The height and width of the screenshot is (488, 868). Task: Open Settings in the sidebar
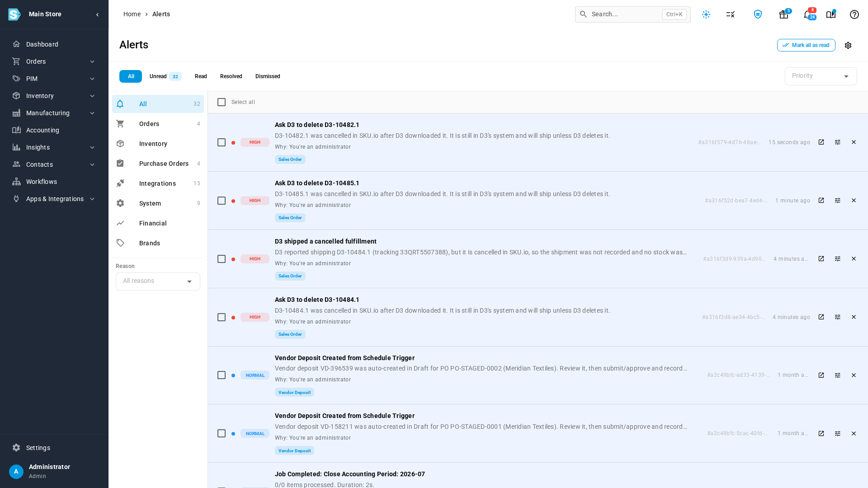pos(54,448)
